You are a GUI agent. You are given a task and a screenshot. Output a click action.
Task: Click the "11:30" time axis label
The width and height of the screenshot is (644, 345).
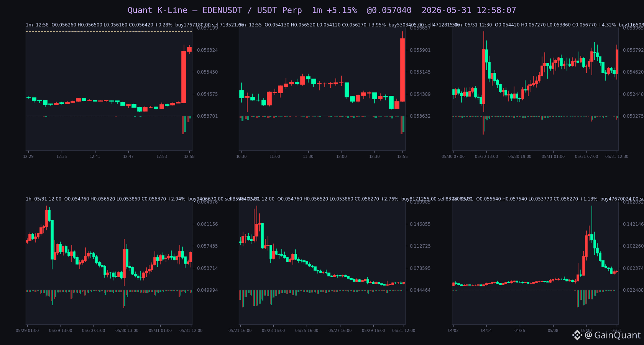pyautogui.click(x=308, y=156)
